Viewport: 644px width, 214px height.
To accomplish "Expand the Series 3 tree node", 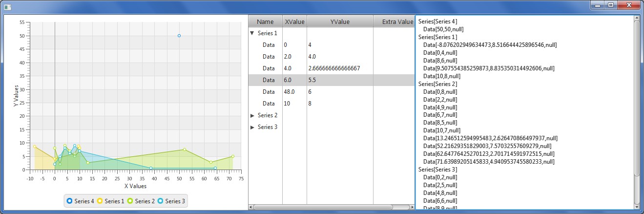I will (252, 127).
